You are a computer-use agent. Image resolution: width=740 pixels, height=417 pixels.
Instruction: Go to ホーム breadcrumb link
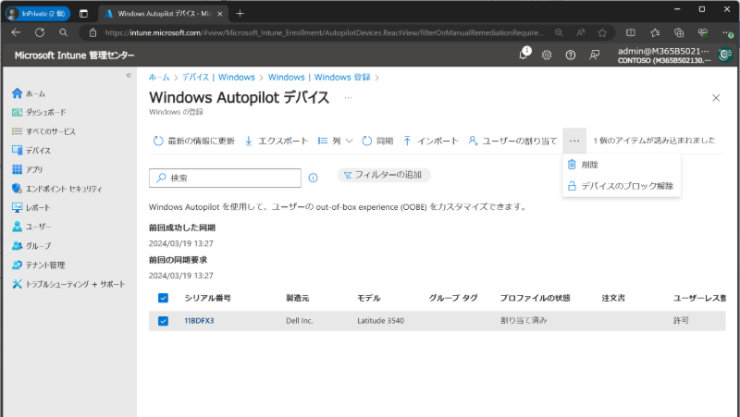[x=159, y=77]
